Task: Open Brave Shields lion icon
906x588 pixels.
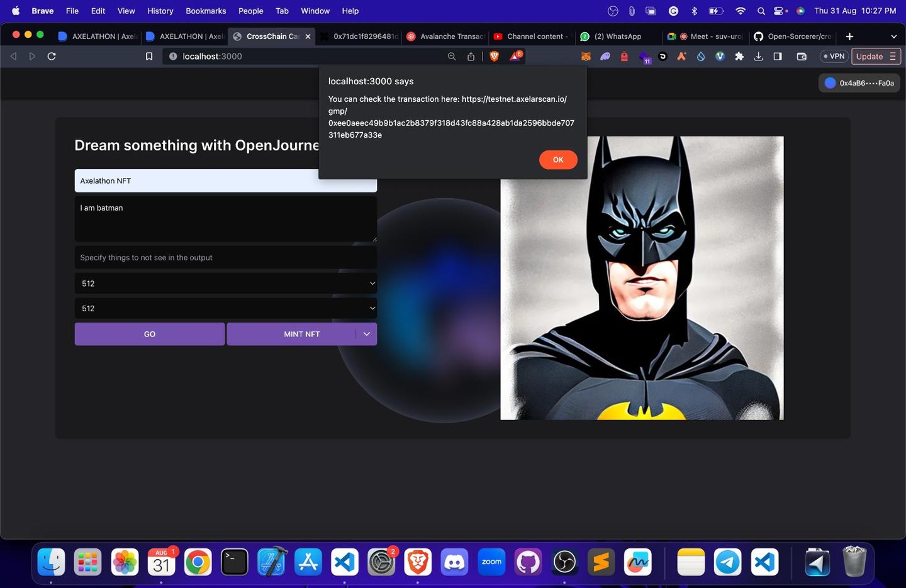Action: pos(495,56)
